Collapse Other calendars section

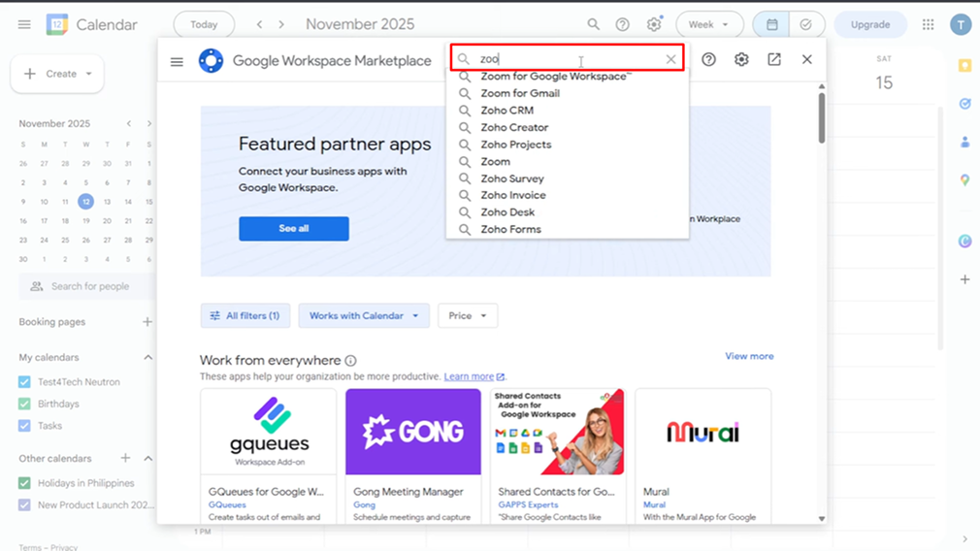coord(148,458)
